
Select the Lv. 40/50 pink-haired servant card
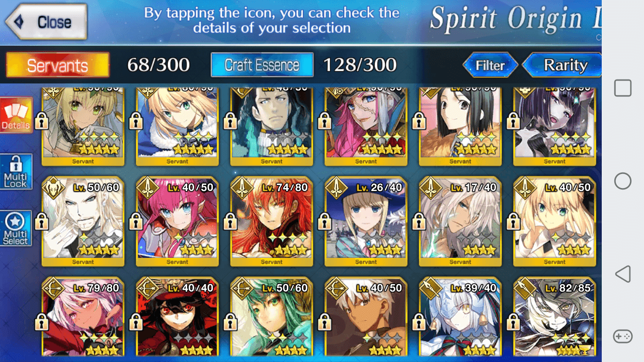click(x=177, y=221)
